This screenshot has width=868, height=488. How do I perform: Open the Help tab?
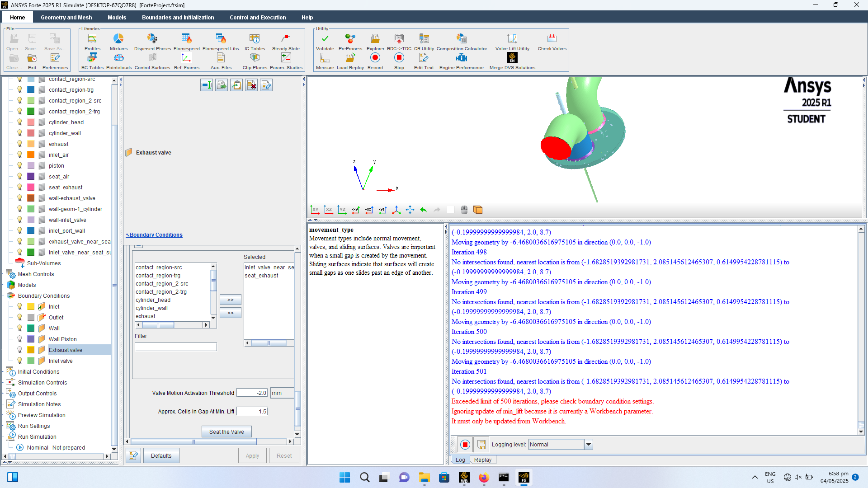307,17
